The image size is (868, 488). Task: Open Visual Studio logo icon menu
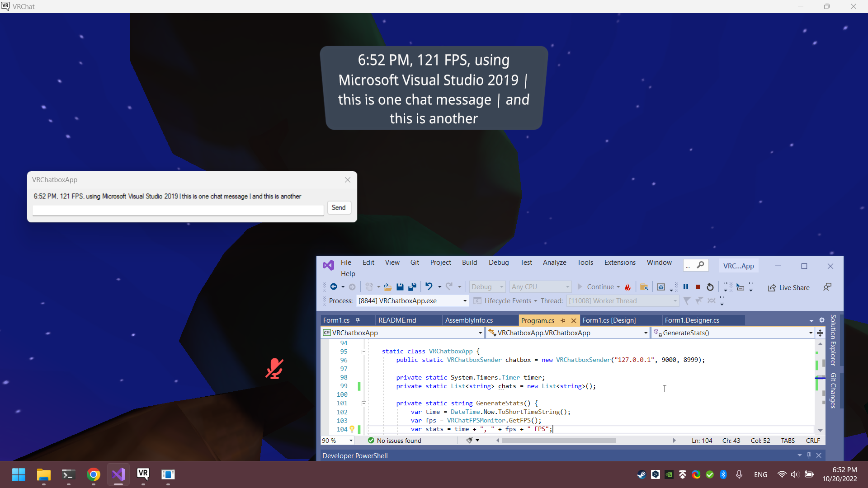[329, 265]
